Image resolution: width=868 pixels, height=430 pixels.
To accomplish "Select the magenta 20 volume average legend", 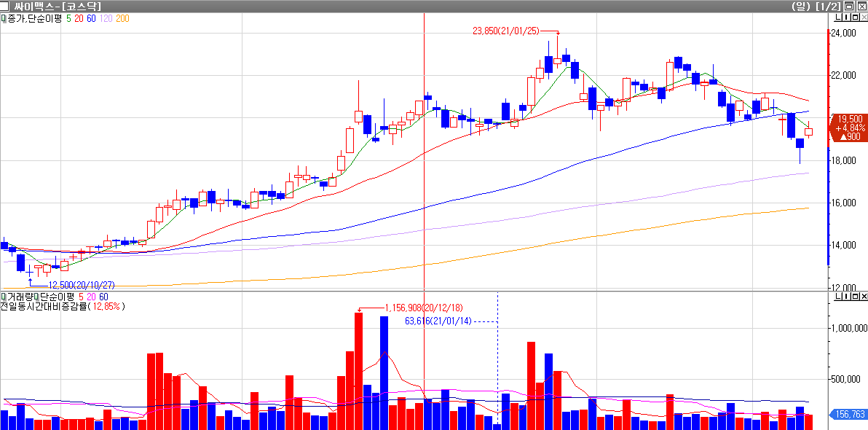I will point(90,297).
